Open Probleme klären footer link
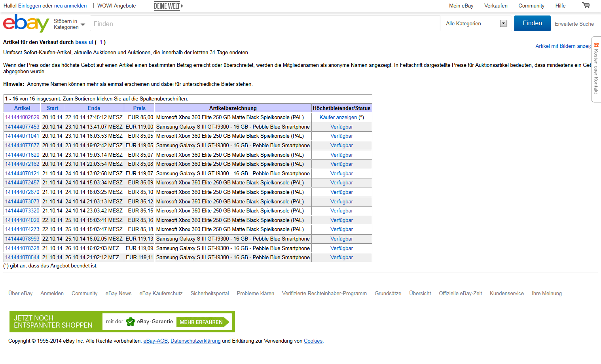 pos(255,293)
